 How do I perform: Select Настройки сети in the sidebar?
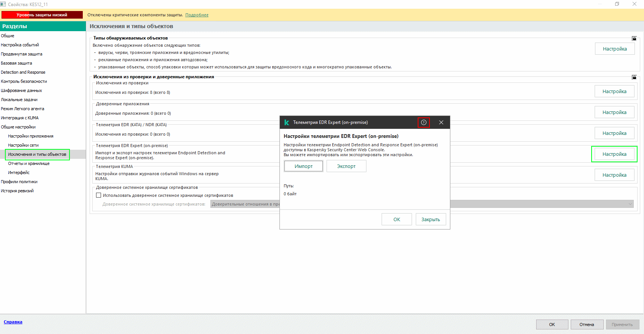(23, 145)
